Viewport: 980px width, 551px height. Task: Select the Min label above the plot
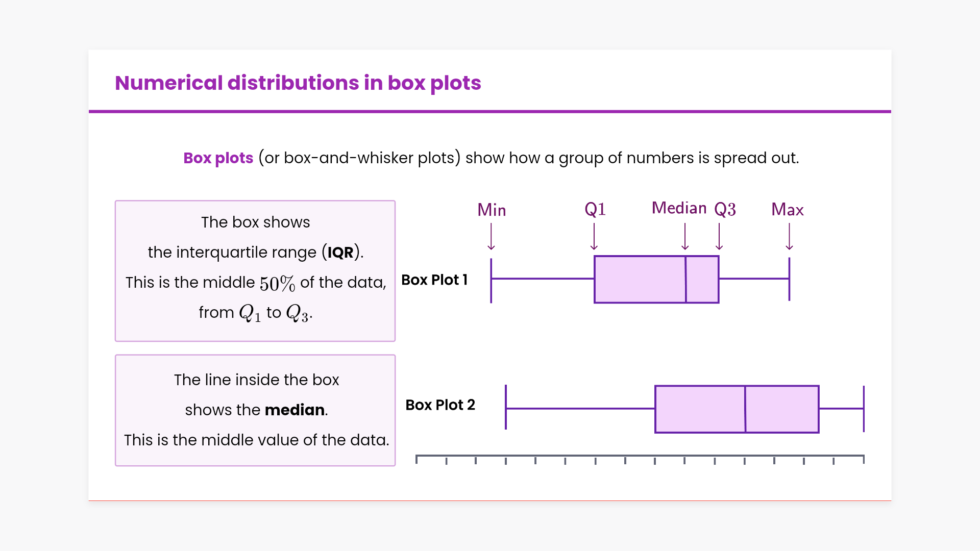tap(492, 210)
